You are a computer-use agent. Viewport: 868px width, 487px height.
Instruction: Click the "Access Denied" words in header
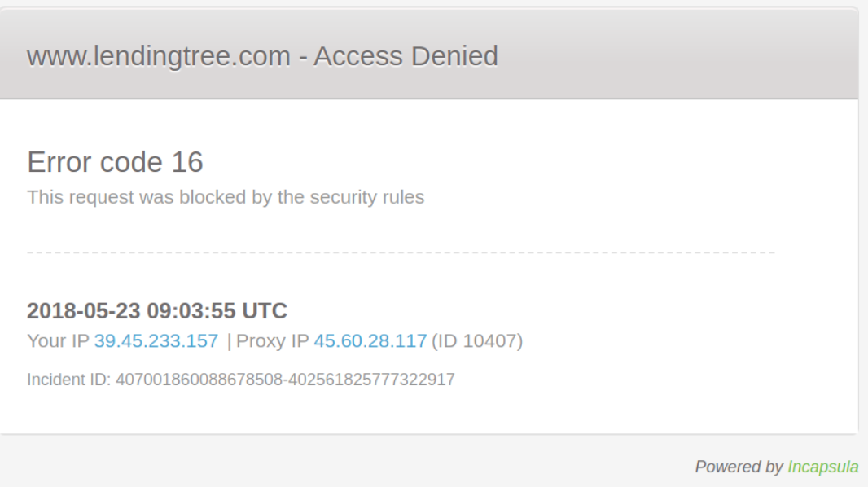click(x=406, y=56)
